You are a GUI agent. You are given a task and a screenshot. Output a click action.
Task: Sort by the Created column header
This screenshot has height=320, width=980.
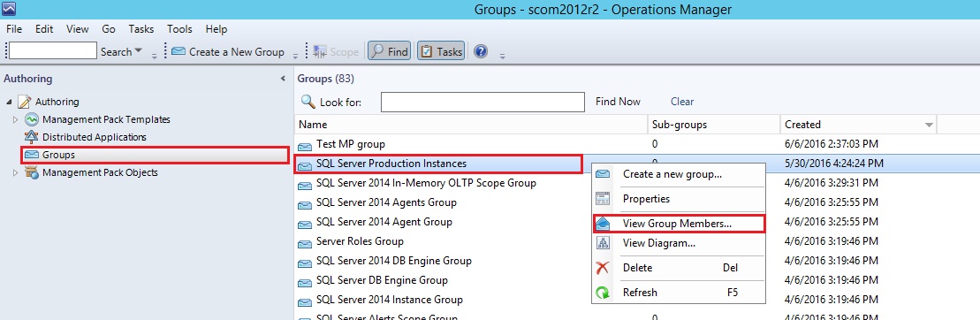click(858, 125)
